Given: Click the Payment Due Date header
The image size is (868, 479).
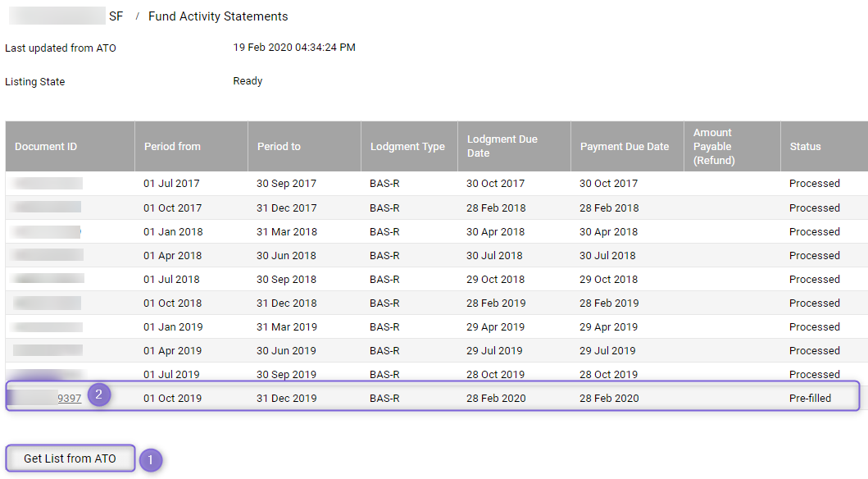Looking at the screenshot, I should click(x=627, y=146).
